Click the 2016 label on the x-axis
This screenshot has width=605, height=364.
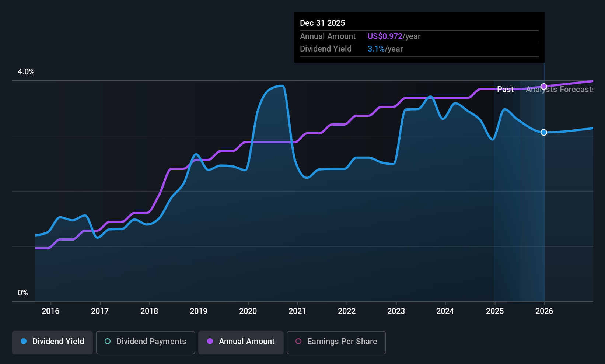coord(50,311)
